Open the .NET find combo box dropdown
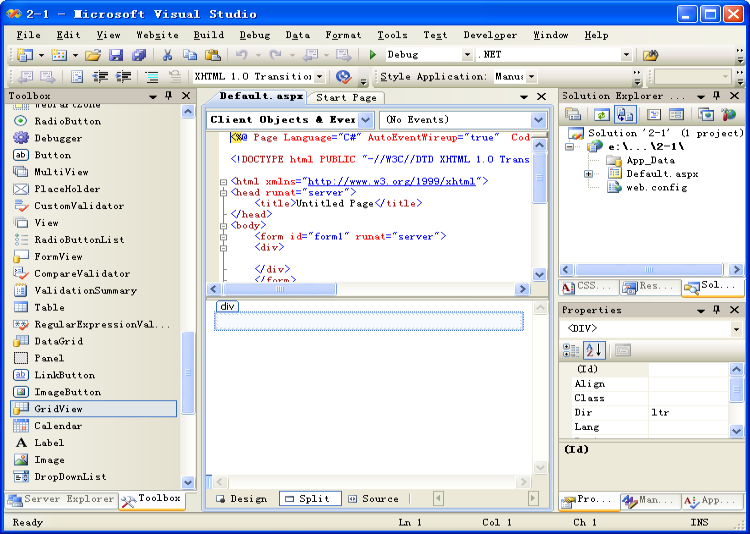750x534 pixels. coord(626,55)
